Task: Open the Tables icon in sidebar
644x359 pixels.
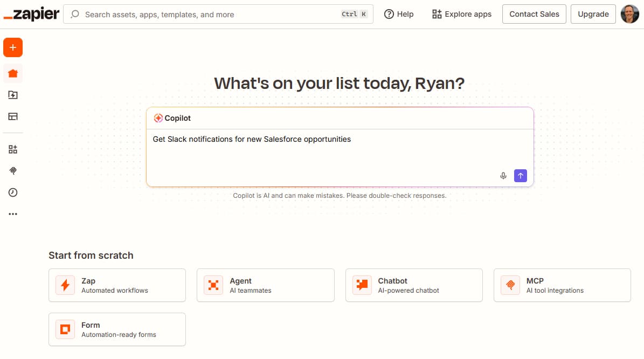Action: point(13,116)
